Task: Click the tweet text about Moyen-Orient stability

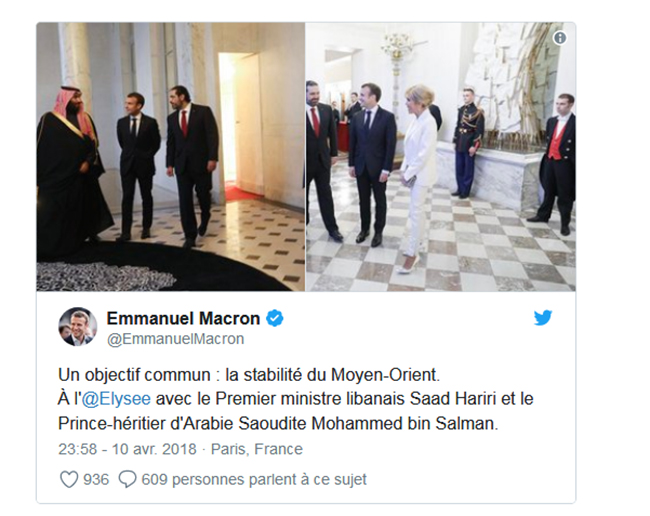Action: pos(249,375)
